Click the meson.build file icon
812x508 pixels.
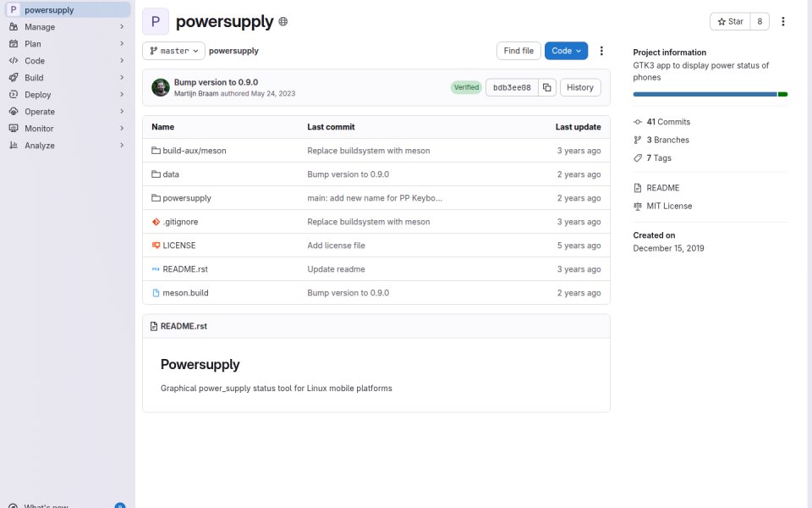156,293
